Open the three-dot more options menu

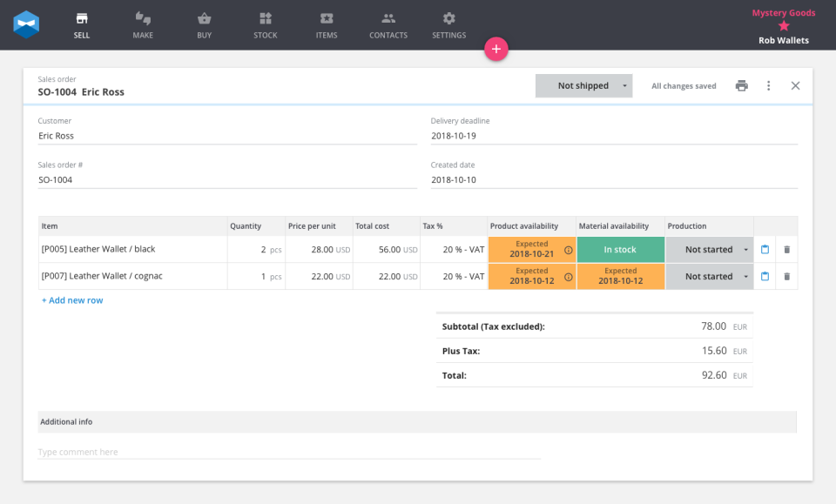click(x=768, y=86)
